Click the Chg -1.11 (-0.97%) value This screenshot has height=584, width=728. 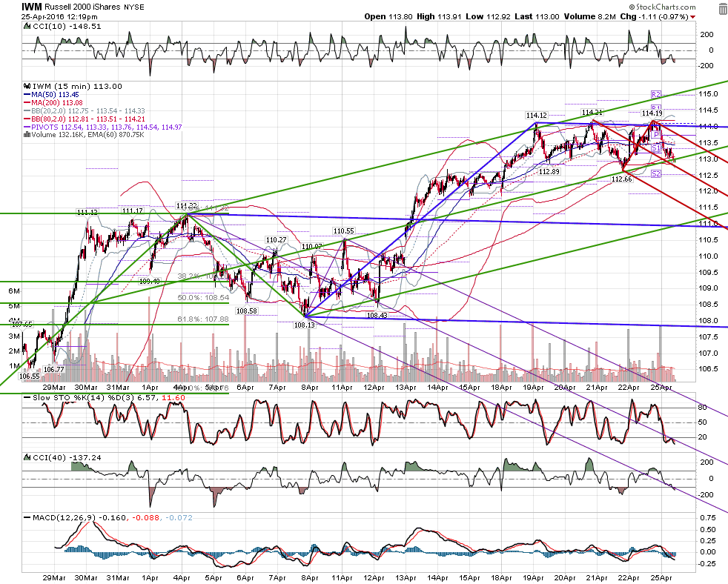click(654, 17)
